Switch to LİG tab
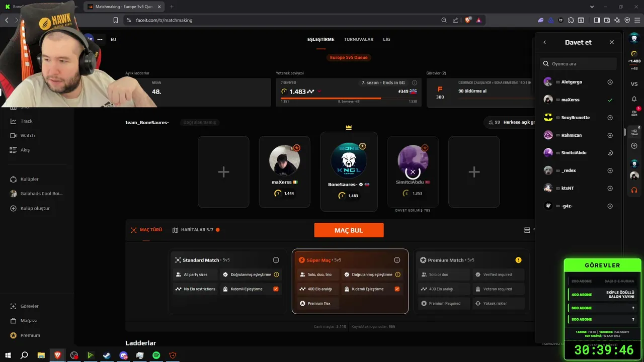Viewport: 644px width, 362px height. [x=386, y=39]
